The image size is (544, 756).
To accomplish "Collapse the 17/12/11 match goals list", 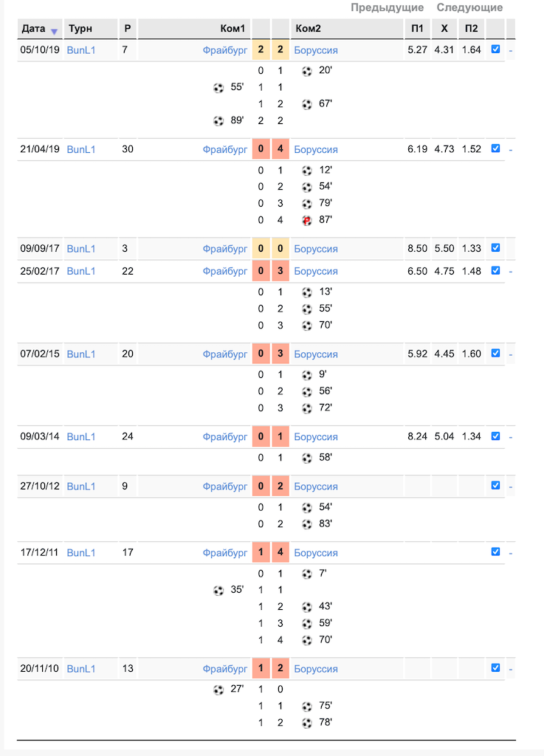I will 510,553.
